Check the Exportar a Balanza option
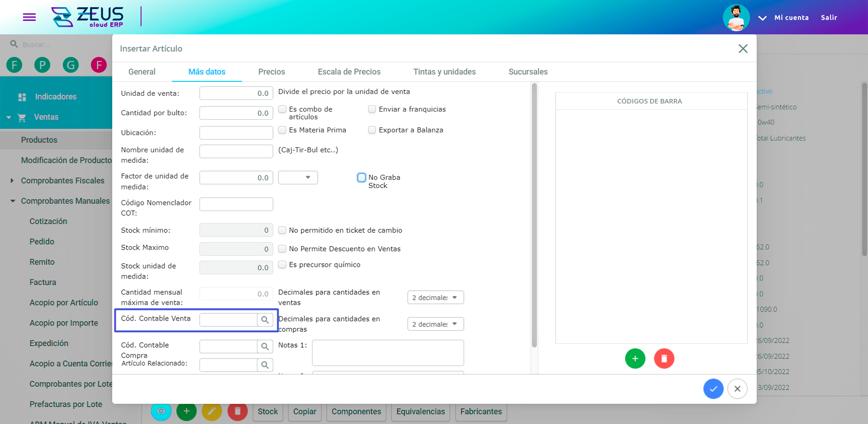 (x=372, y=130)
